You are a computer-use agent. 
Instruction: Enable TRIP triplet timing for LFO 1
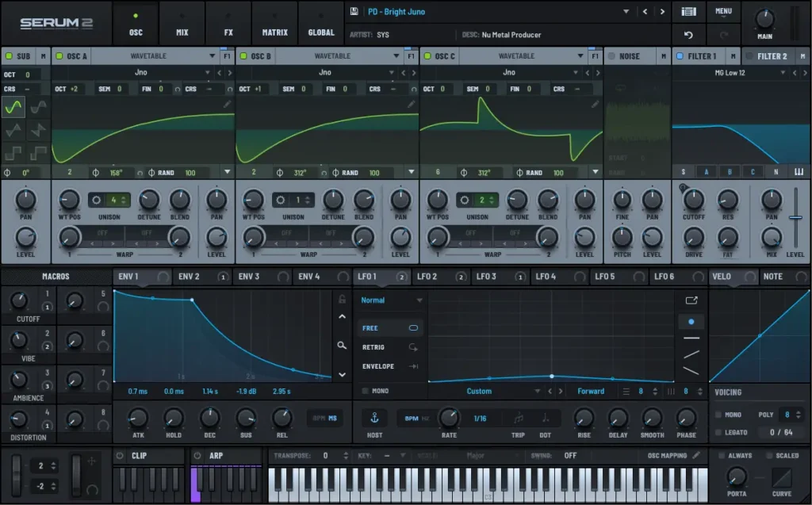pos(519,418)
